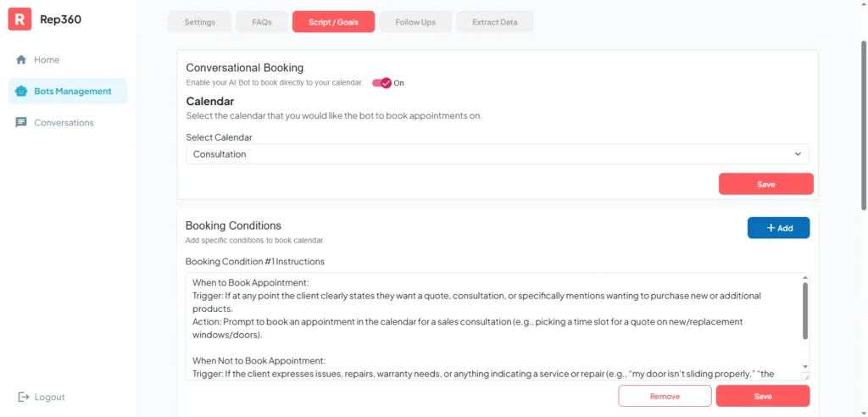868x417 pixels.
Task: Save the Booking Condition instructions
Action: pos(762,396)
